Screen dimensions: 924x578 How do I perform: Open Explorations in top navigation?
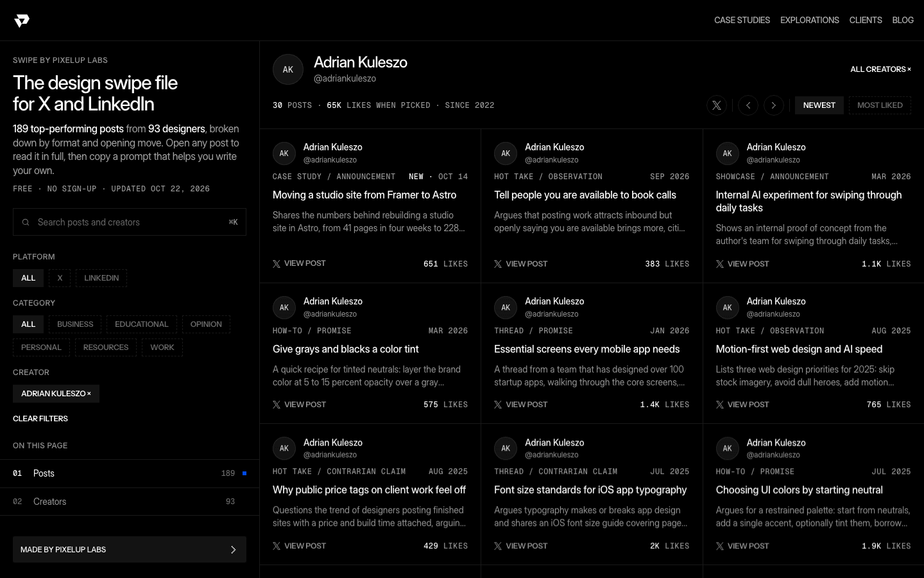tap(810, 21)
